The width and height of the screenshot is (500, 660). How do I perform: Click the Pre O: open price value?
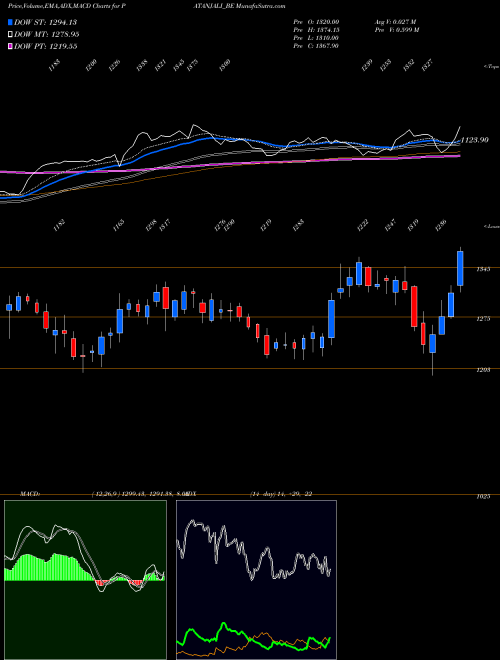(316, 22)
